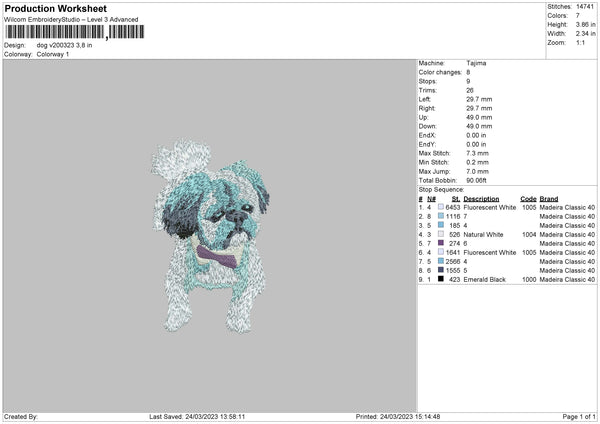Click the dog embroidery design preview

point(210,236)
